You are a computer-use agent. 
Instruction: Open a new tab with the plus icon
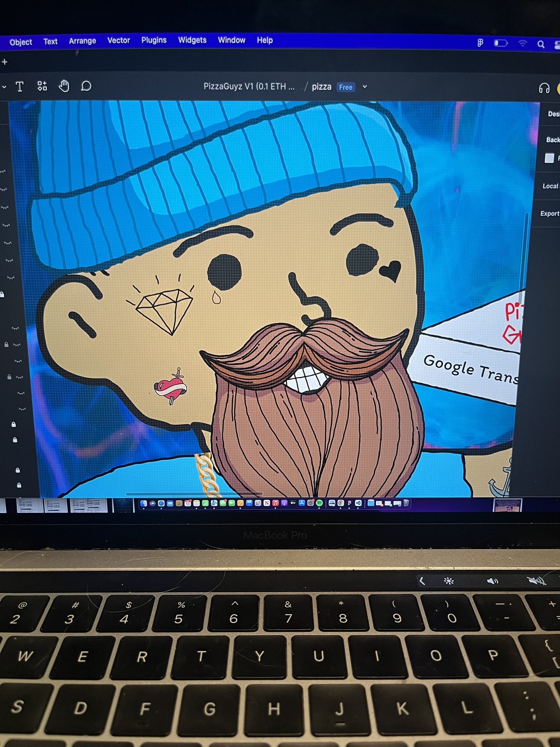click(x=4, y=62)
